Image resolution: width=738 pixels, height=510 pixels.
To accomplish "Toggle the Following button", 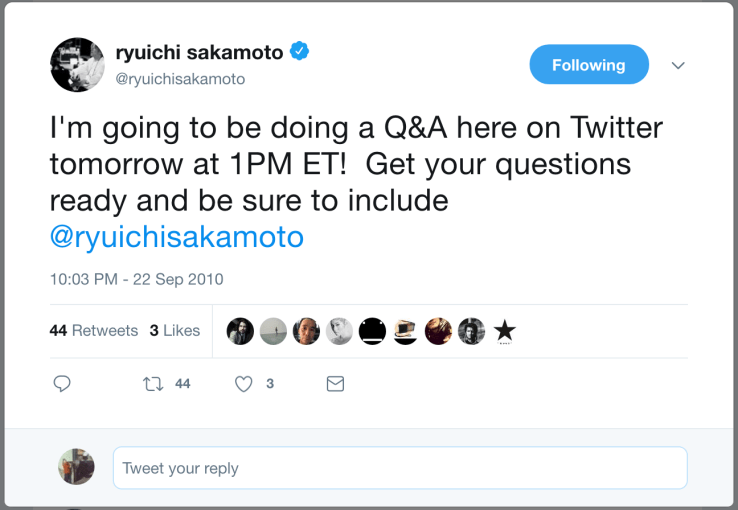I will pos(588,65).
